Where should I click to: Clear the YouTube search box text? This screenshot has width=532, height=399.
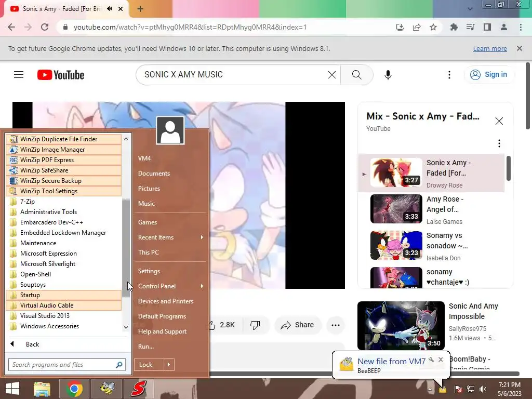[x=332, y=75]
